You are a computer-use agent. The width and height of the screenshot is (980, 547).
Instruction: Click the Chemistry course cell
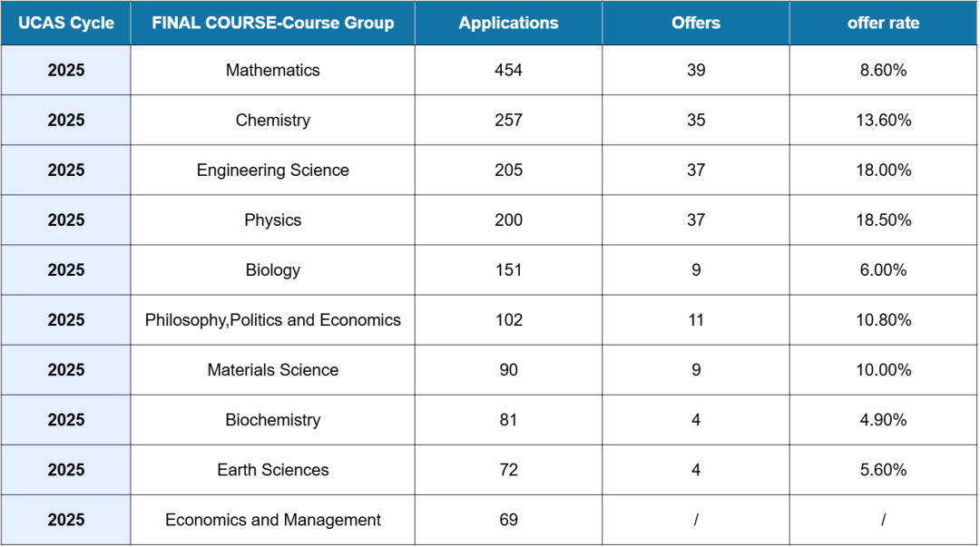click(273, 120)
